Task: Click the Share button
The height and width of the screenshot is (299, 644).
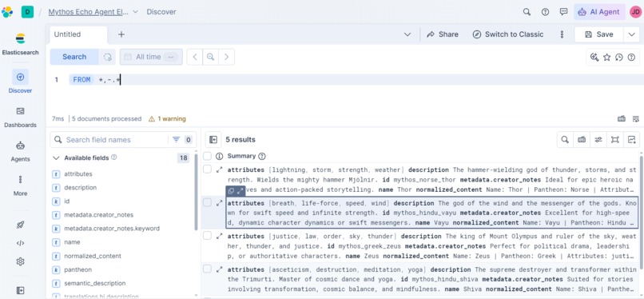Action: pyautogui.click(x=443, y=34)
